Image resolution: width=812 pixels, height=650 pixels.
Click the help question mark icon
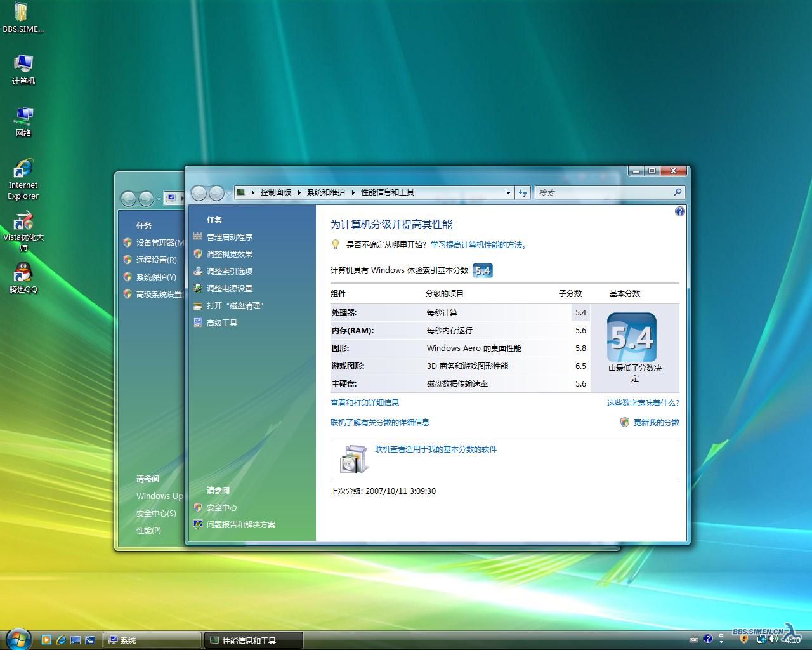[x=679, y=211]
